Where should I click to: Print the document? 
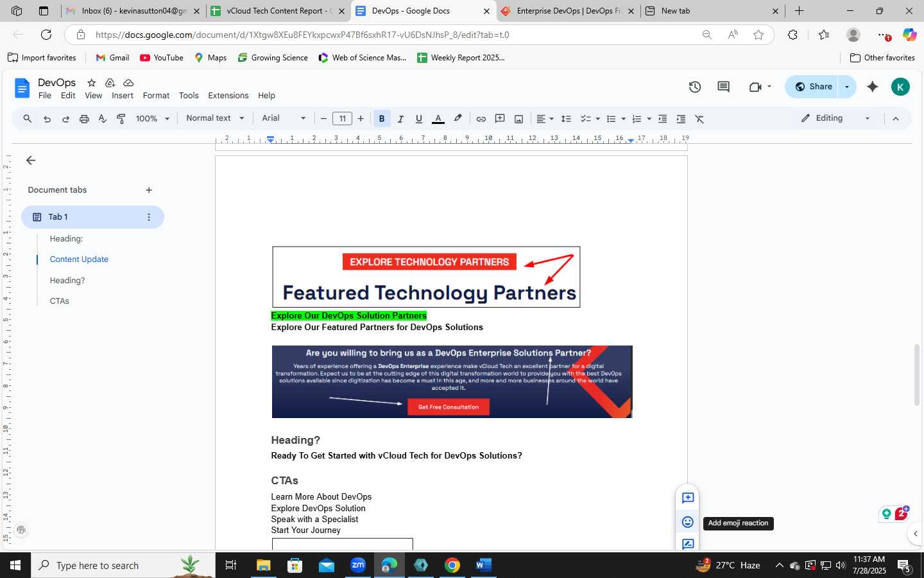click(x=84, y=119)
